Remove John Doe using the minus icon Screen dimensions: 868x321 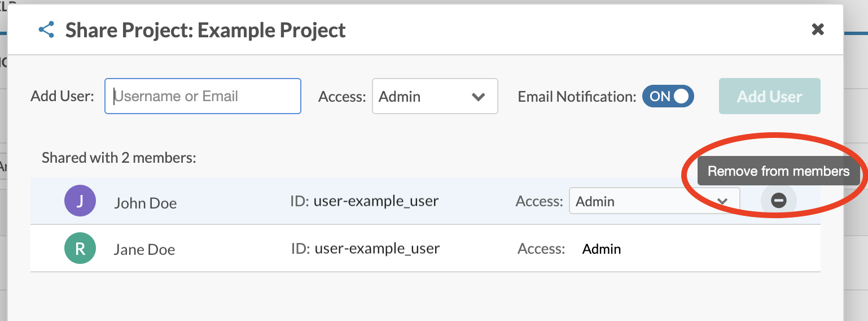(x=778, y=200)
